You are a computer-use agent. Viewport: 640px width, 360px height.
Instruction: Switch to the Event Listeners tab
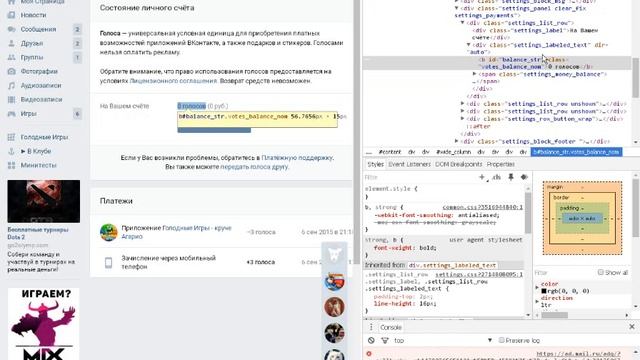tap(409, 164)
